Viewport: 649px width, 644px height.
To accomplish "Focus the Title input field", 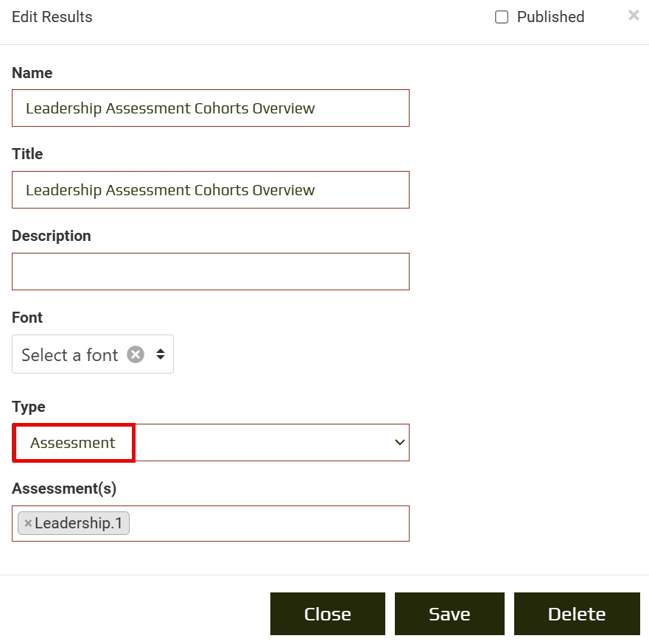I will pos(210,190).
